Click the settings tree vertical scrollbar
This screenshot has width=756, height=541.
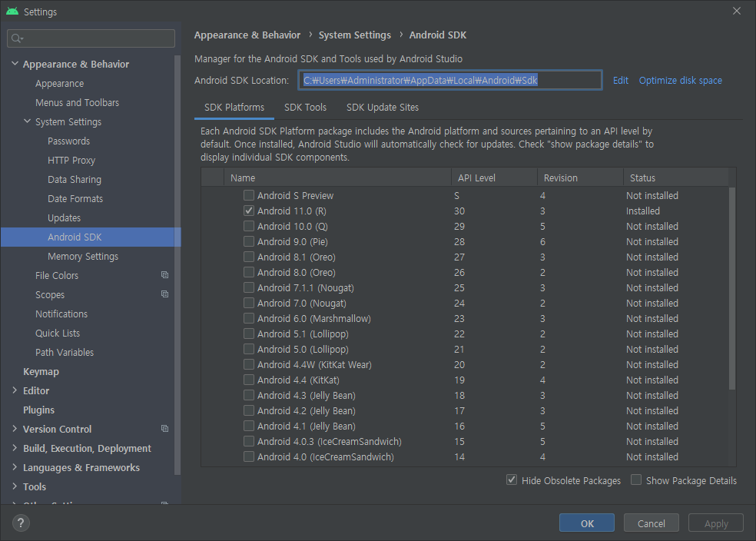(177, 265)
